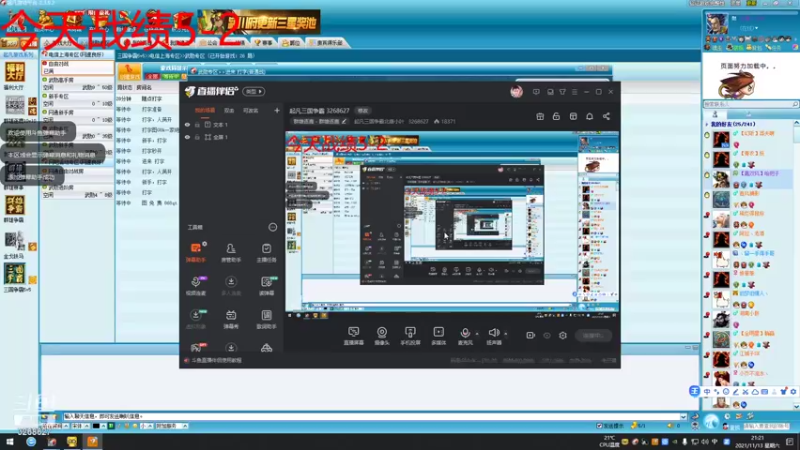Click the gift box icon in room header
Screen dimensions: 800x450
click(x=540, y=116)
